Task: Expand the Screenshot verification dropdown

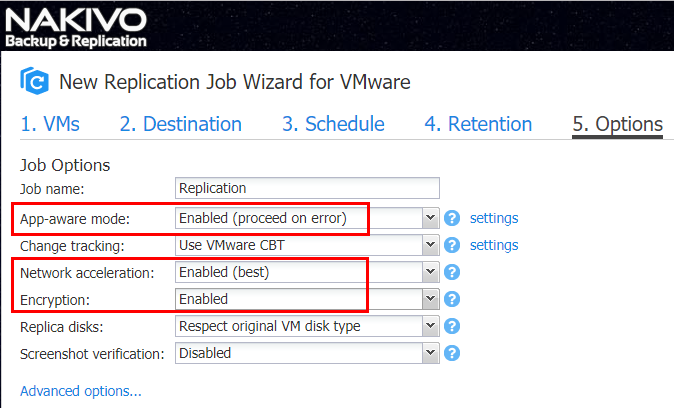Action: (431, 353)
